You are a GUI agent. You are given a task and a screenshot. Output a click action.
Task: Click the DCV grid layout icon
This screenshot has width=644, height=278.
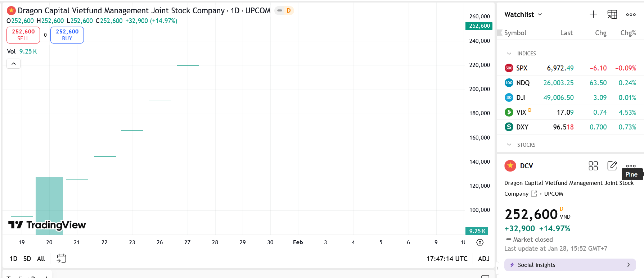(x=593, y=166)
